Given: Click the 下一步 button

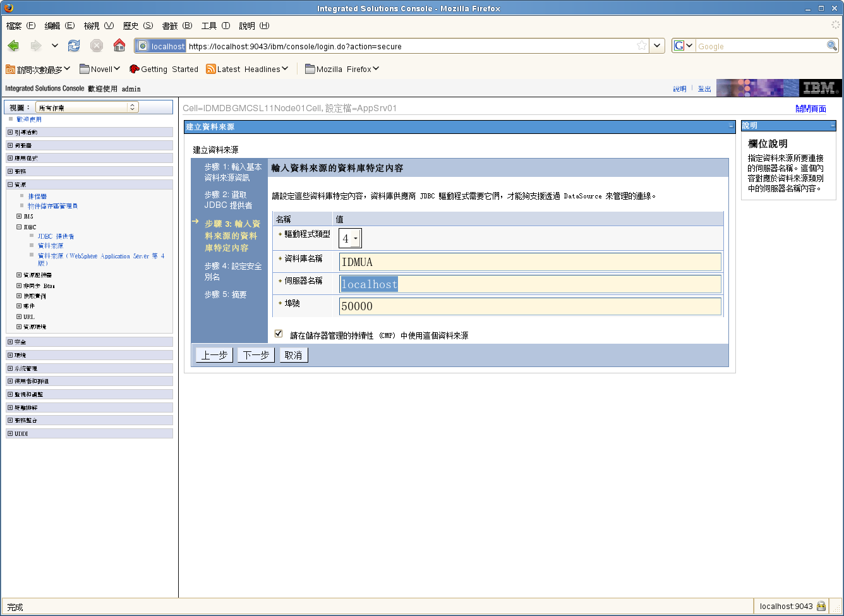Looking at the screenshot, I should 256,355.
